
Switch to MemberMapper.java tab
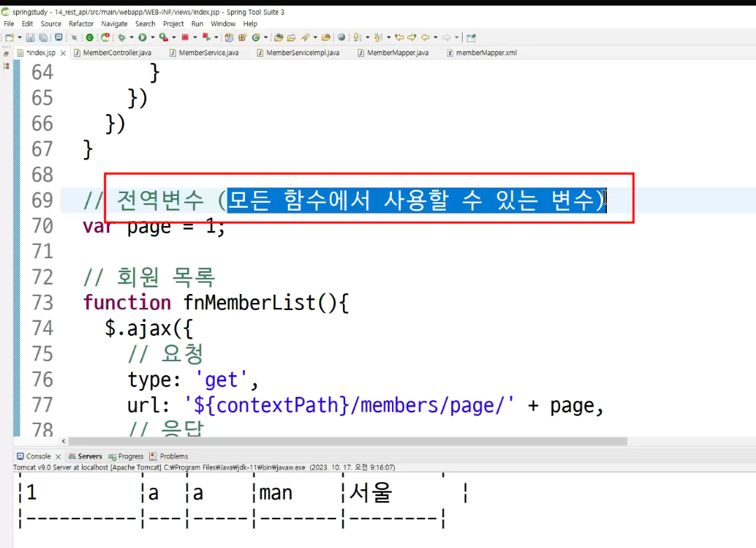[393, 52]
